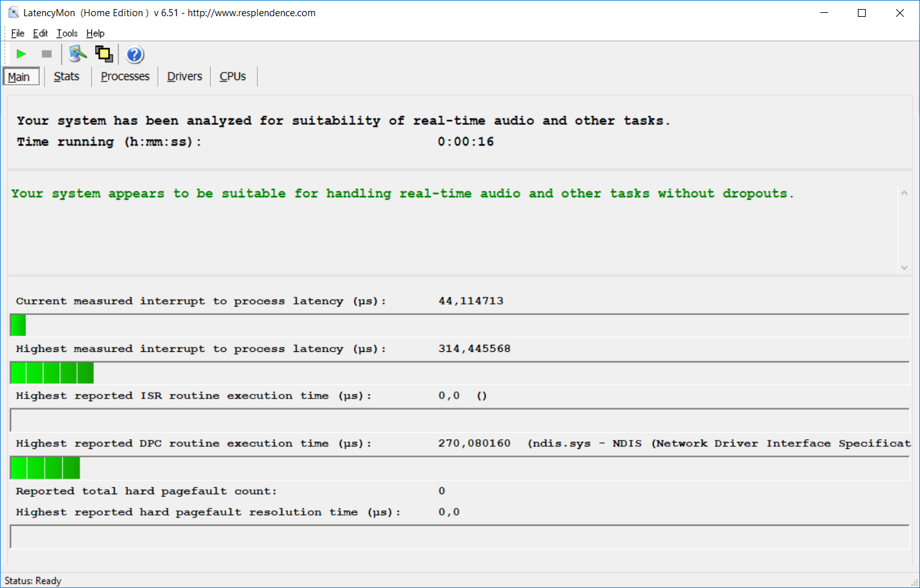Open the Tools menu

pyautogui.click(x=67, y=34)
